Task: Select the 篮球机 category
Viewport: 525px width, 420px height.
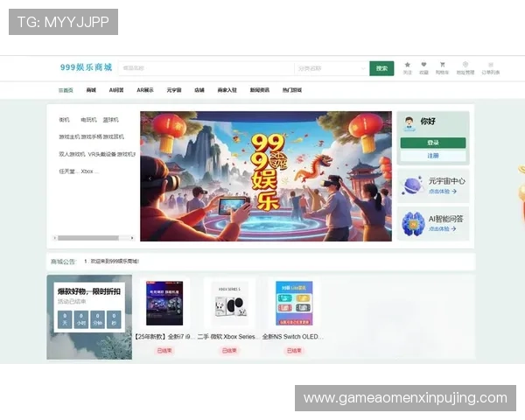Action: tap(110, 120)
